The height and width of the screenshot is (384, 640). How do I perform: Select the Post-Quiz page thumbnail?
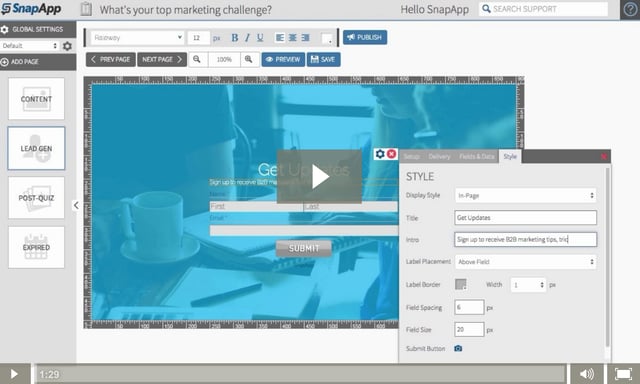(x=36, y=198)
